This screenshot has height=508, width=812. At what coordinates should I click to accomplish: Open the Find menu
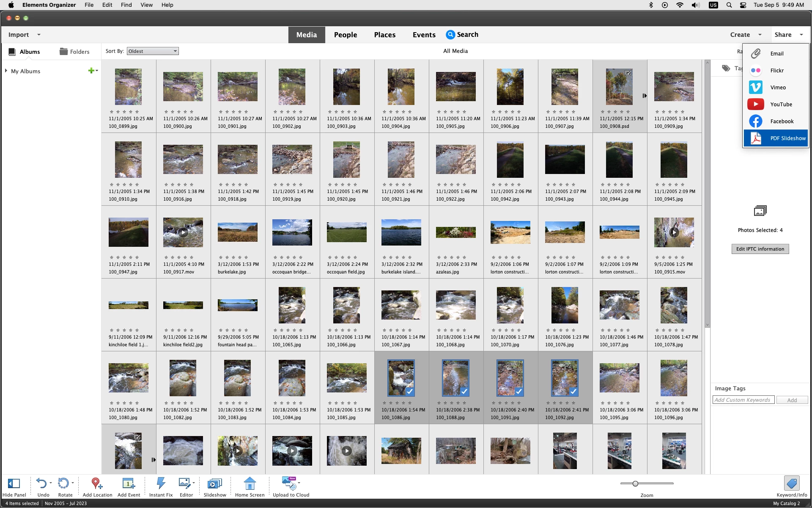(x=126, y=5)
